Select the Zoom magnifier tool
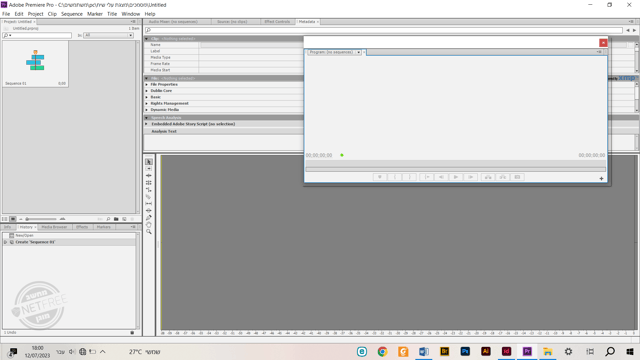 point(149,231)
